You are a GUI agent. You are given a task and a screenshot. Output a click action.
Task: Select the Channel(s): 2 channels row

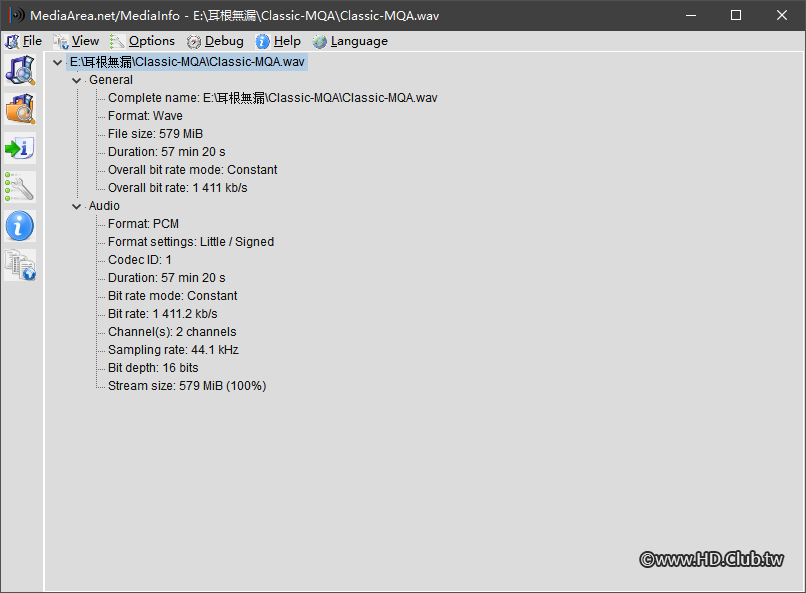172,332
